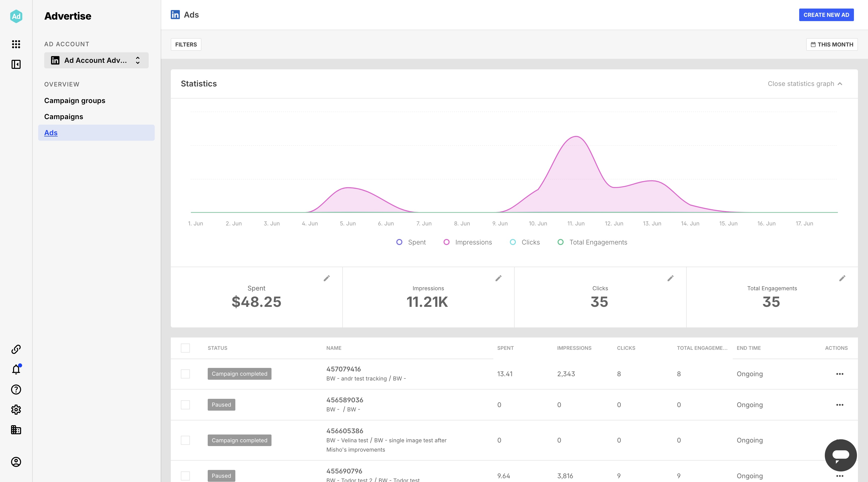Open settings gear icon
The height and width of the screenshot is (482, 868).
[x=16, y=410]
